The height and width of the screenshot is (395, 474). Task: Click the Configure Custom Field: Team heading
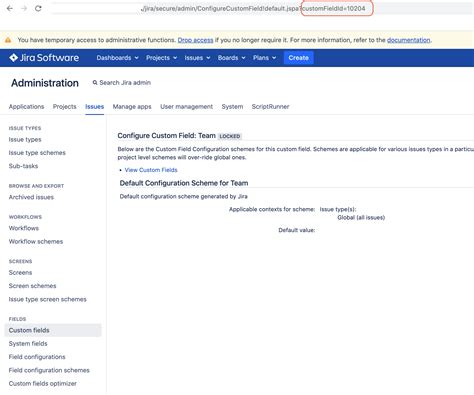166,135
